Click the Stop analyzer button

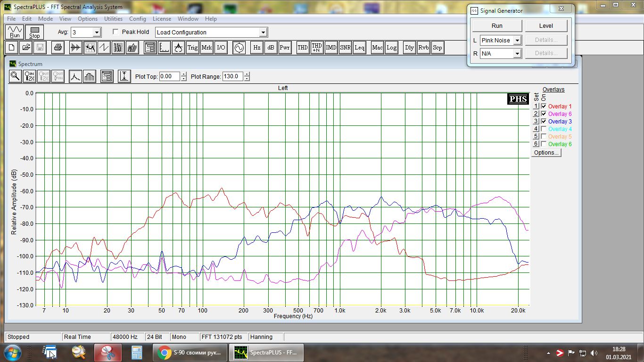(34, 32)
